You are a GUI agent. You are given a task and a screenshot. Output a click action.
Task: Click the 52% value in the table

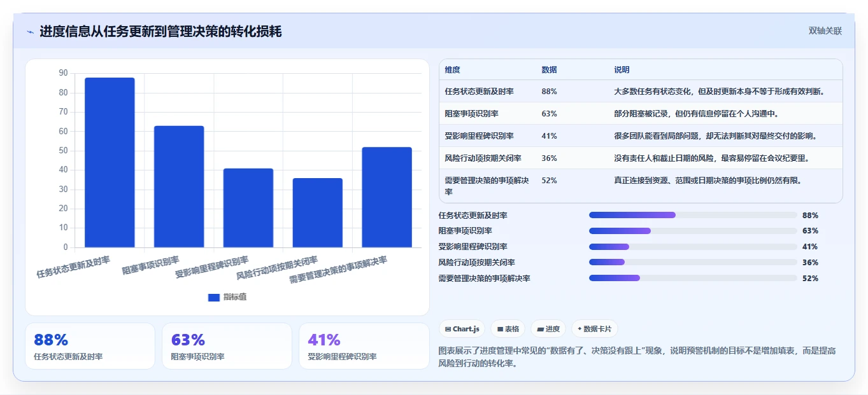[549, 181]
